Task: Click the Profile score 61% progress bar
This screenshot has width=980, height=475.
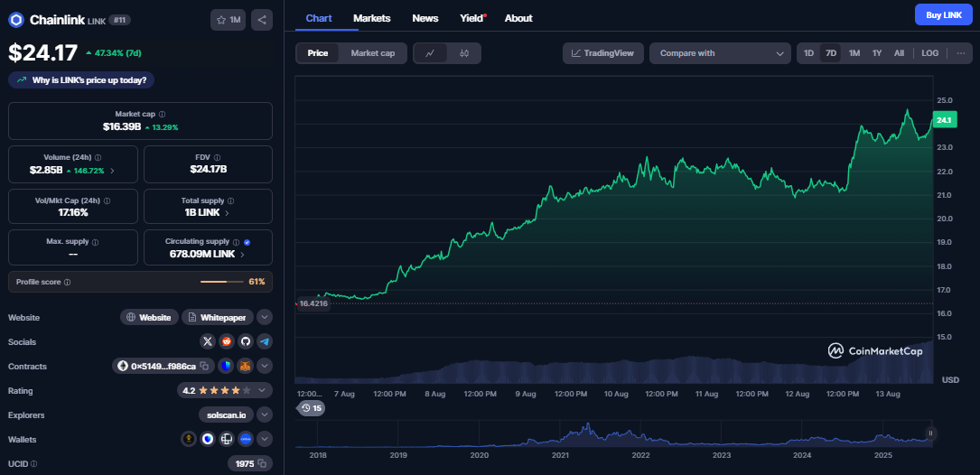Action: tap(222, 282)
